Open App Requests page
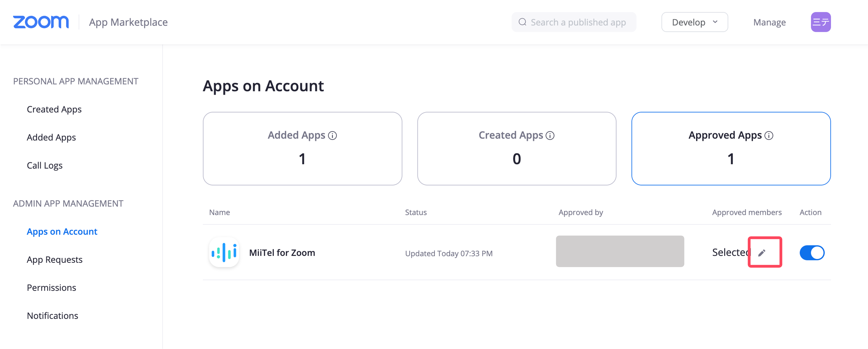 coord(55,260)
